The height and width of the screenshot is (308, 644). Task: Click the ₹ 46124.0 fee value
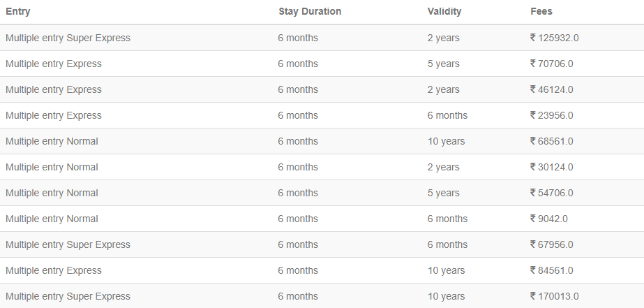[x=552, y=89]
